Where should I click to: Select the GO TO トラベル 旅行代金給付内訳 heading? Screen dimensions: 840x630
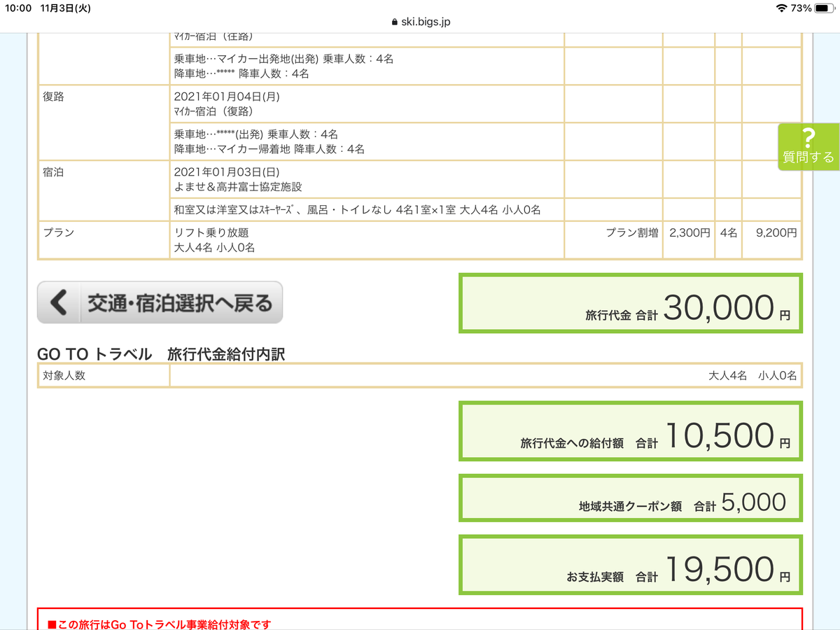pyautogui.click(x=162, y=354)
